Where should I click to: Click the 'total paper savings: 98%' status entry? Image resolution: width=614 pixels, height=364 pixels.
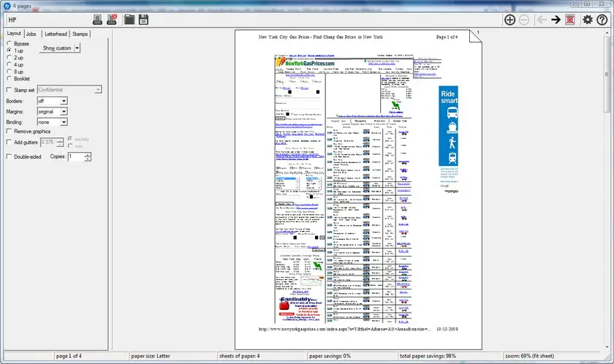pyautogui.click(x=428, y=356)
